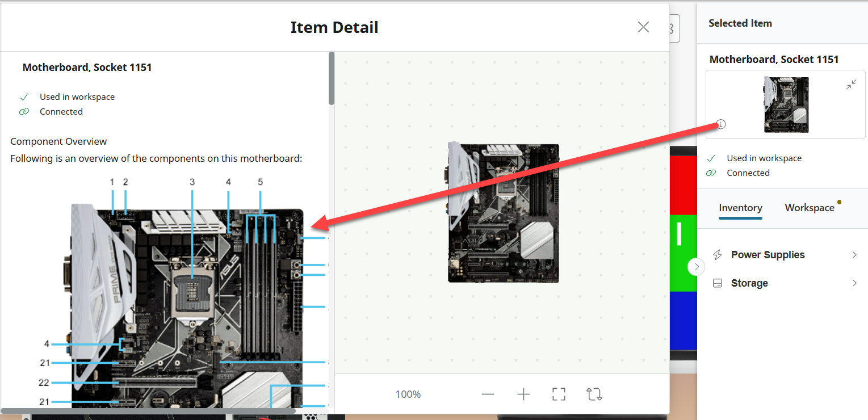Expand the Power Supplies category
This screenshot has width=868, height=420.
click(786, 255)
